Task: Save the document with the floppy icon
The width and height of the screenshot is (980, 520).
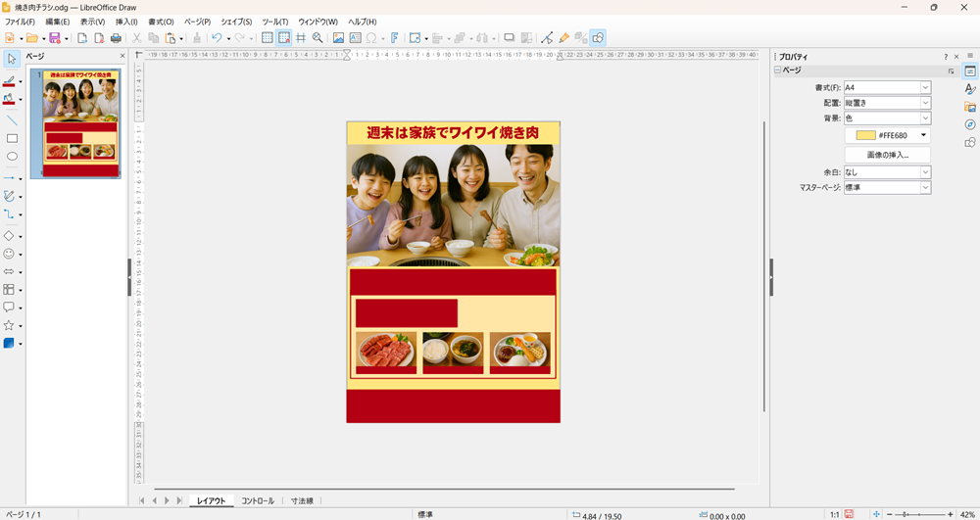Action: (x=54, y=38)
